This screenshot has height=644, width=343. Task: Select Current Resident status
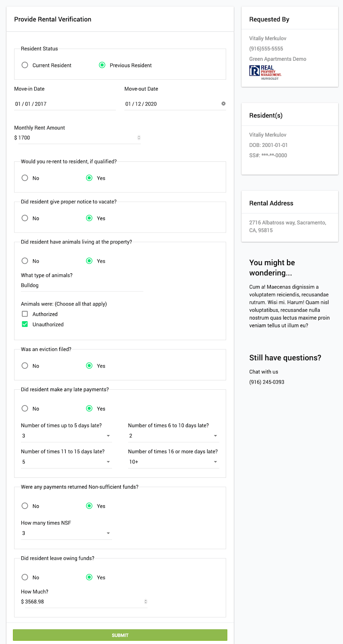click(x=25, y=65)
